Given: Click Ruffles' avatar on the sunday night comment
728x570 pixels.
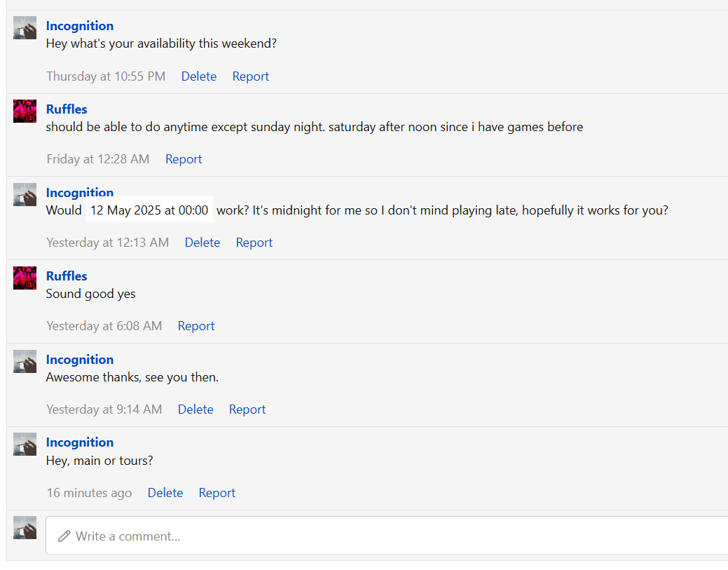Looking at the screenshot, I should [25, 111].
